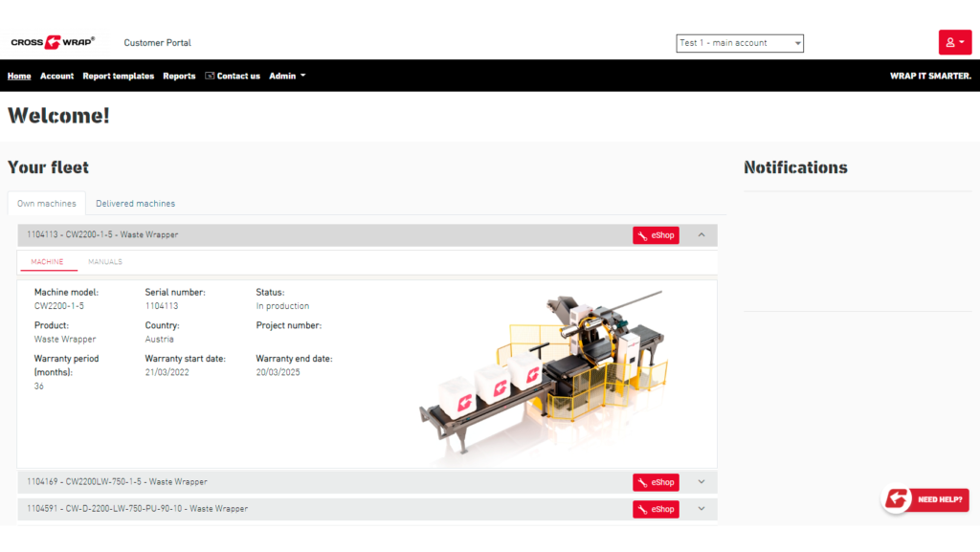The height and width of the screenshot is (552, 980).
Task: Click the serial number value 1104113
Action: tap(161, 306)
